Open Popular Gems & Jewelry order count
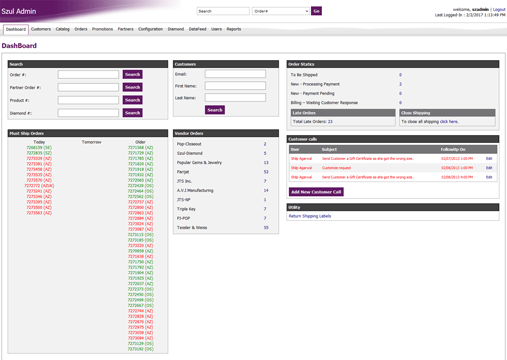 (x=266, y=163)
